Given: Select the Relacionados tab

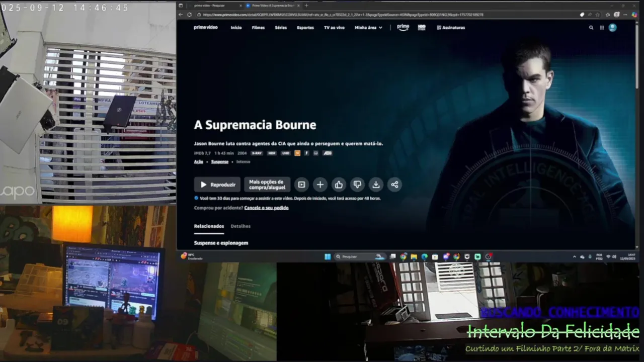Looking at the screenshot, I should pyautogui.click(x=209, y=226).
